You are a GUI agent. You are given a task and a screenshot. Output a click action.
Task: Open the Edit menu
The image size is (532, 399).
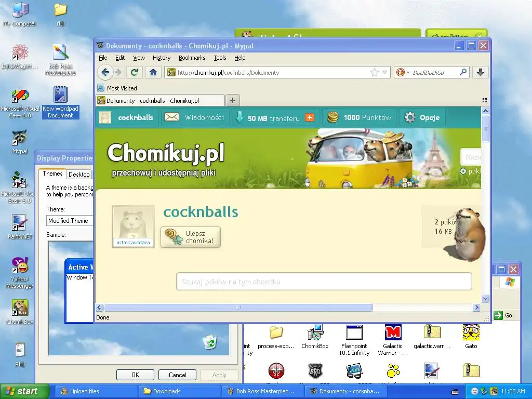click(120, 58)
